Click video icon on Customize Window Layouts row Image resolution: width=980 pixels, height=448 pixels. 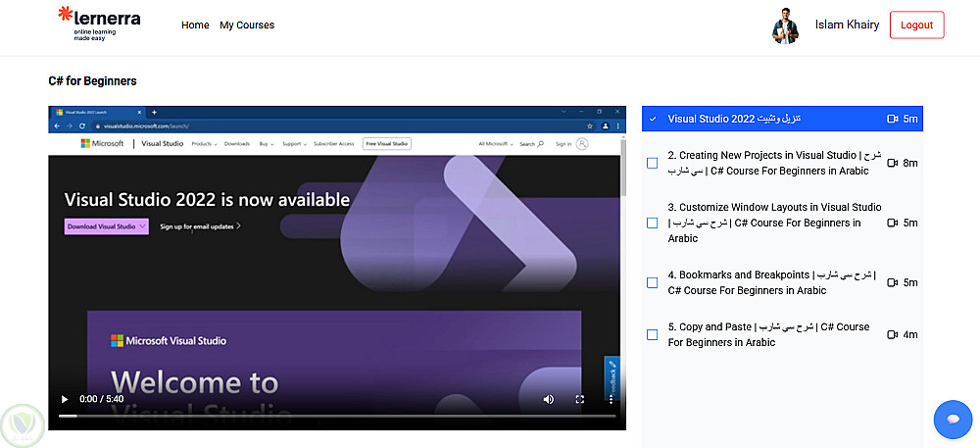coord(893,224)
